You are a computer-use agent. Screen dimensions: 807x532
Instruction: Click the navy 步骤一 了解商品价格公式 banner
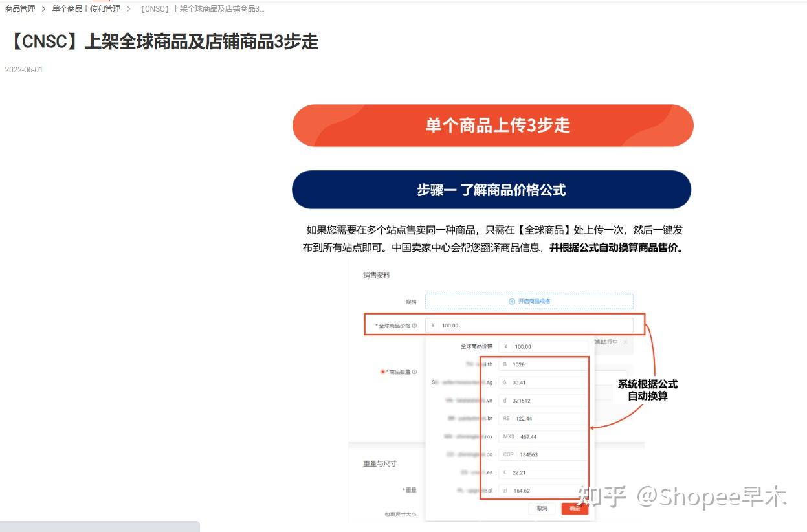[491, 190]
